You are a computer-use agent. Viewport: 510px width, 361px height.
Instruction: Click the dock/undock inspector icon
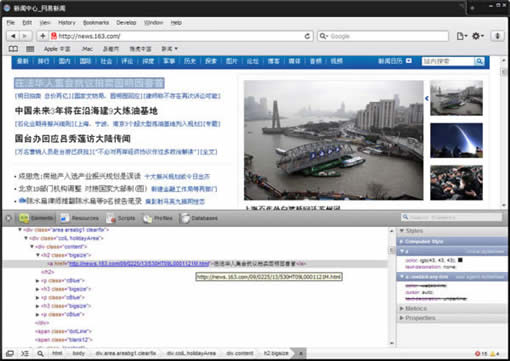(x=10, y=353)
